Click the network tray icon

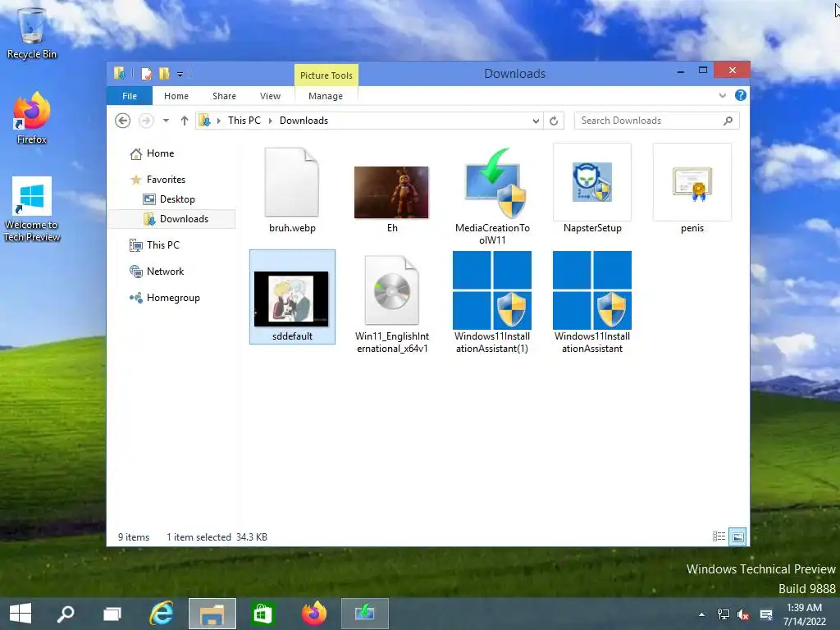[724, 614]
